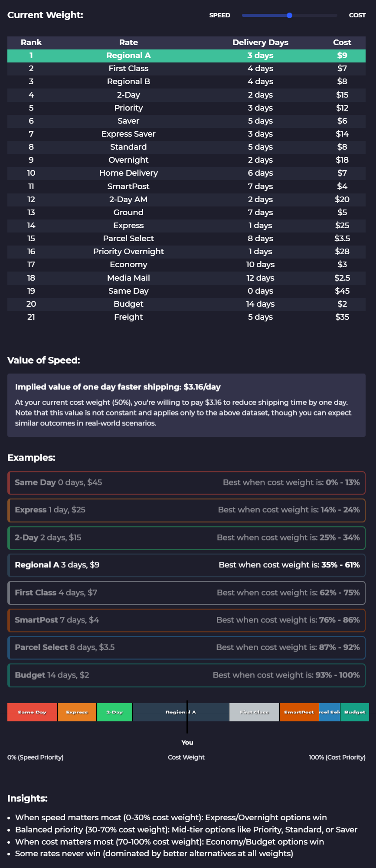Click the Express example card
376x868 pixels.
186,510
